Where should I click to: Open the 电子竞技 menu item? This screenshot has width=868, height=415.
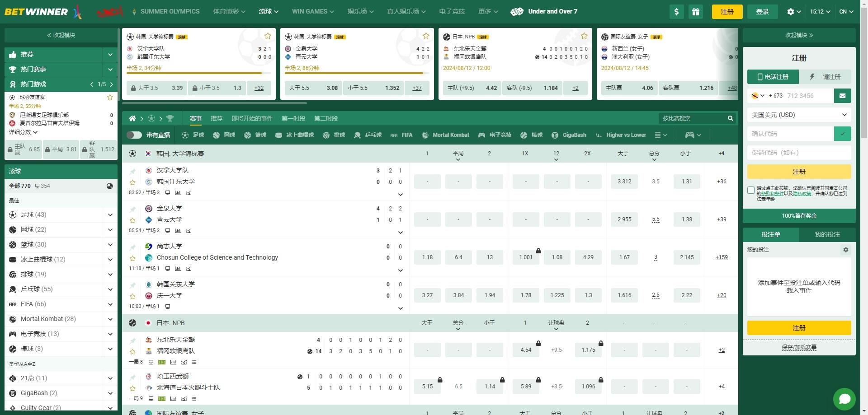(452, 12)
